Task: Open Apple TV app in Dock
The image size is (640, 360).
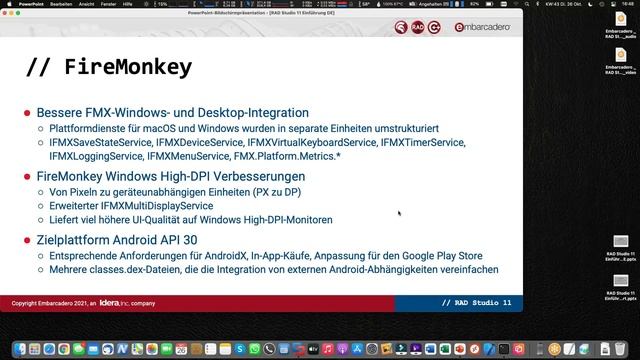Action: [x=313, y=349]
